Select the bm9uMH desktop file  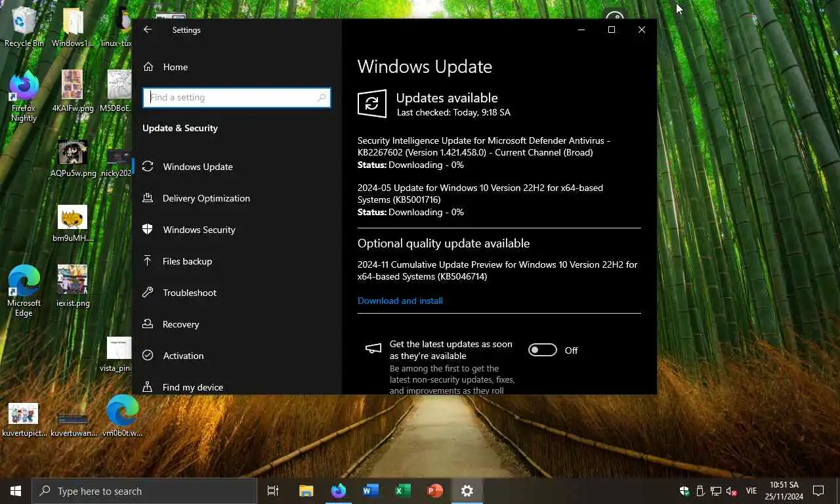coord(73,224)
